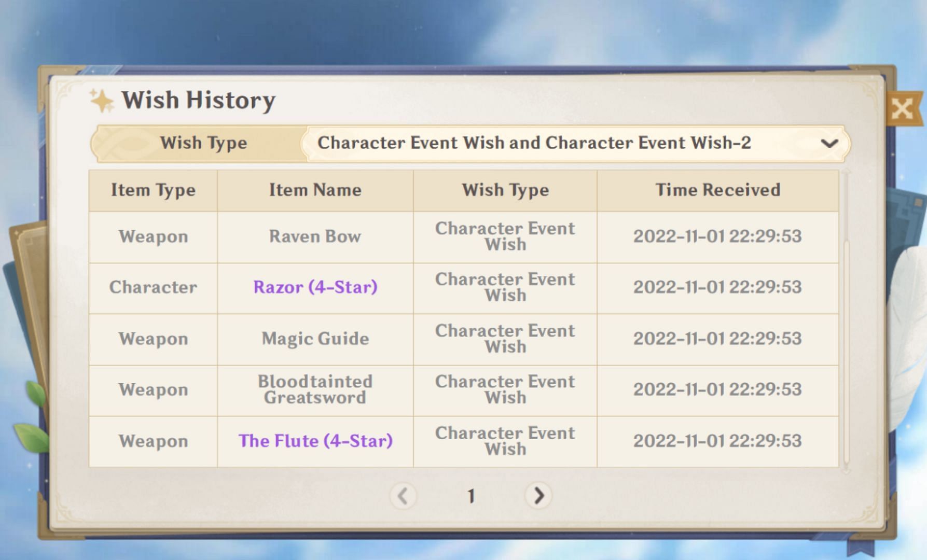Click the Time Received column header
Image resolution: width=927 pixels, height=560 pixels.
(x=717, y=190)
